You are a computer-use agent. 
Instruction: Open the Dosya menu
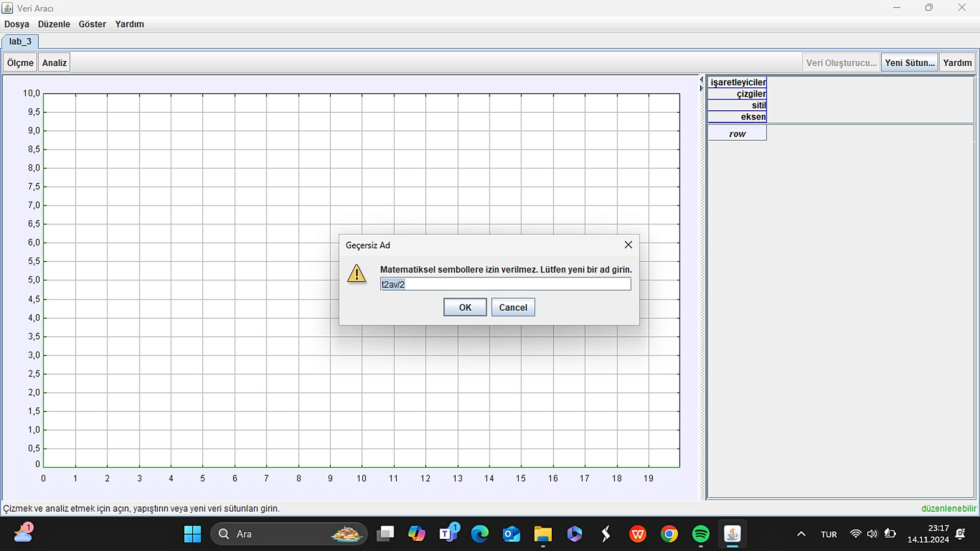click(x=17, y=24)
